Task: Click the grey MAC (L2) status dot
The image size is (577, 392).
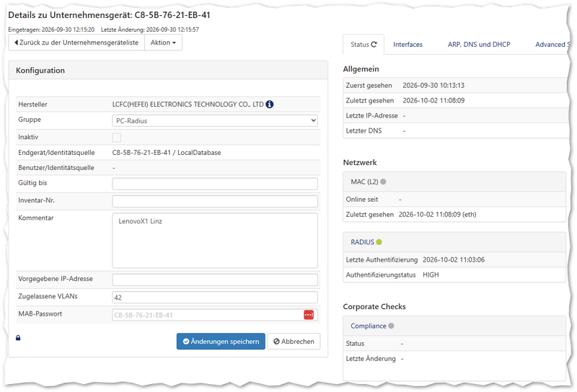Action: pyautogui.click(x=383, y=182)
